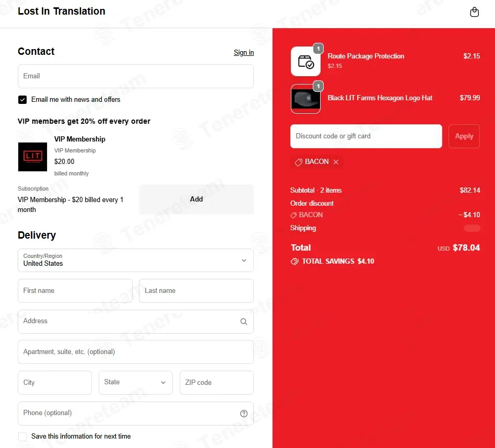495x448 pixels.
Task: Open the shopping bag cart icon
Action: coord(474,12)
